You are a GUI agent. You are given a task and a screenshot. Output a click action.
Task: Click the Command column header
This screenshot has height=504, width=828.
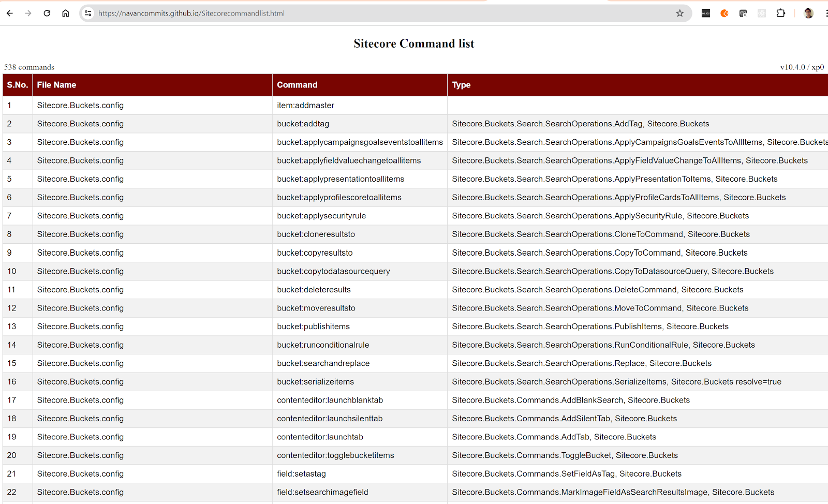tap(360, 85)
